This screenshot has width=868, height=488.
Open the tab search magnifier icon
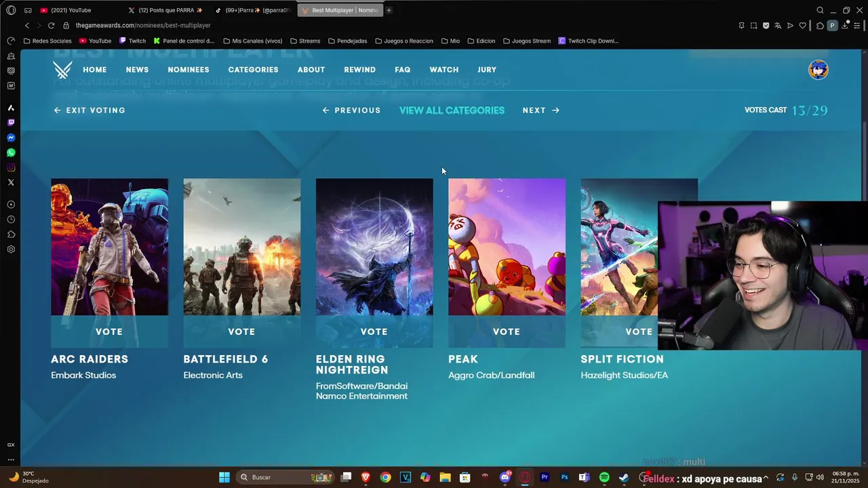click(x=820, y=10)
